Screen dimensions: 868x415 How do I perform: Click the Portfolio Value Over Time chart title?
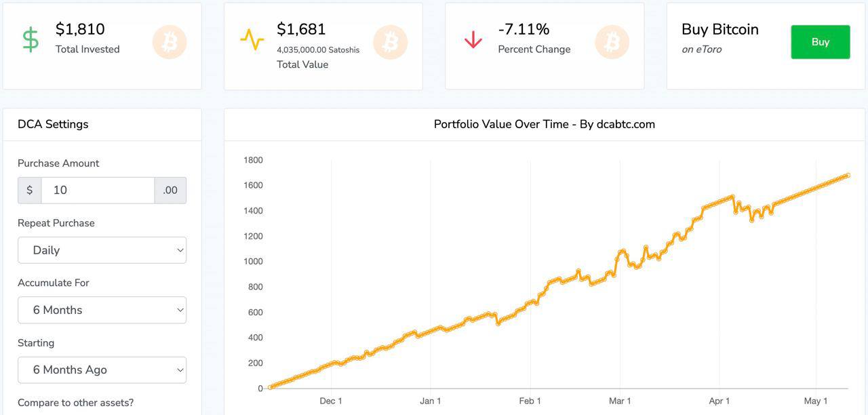(x=545, y=124)
